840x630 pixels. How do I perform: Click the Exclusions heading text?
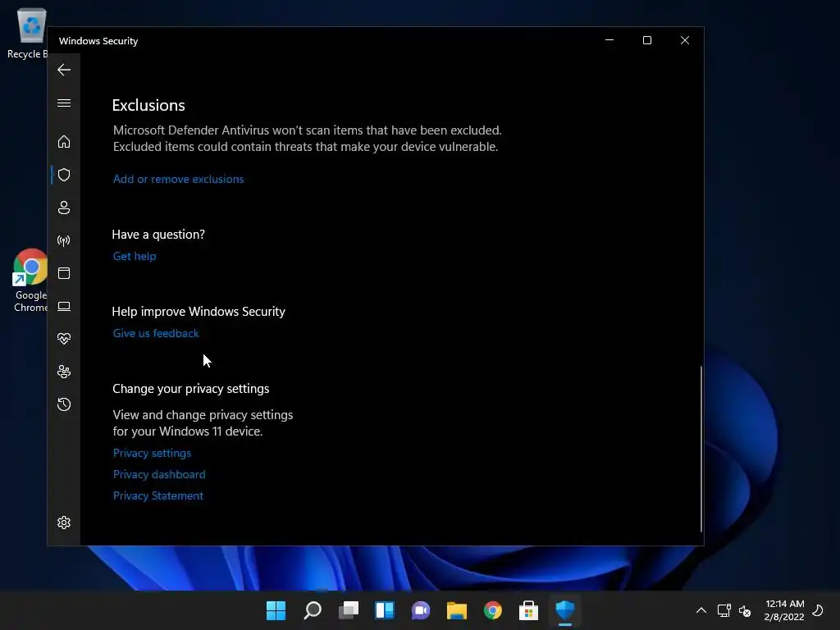click(148, 105)
